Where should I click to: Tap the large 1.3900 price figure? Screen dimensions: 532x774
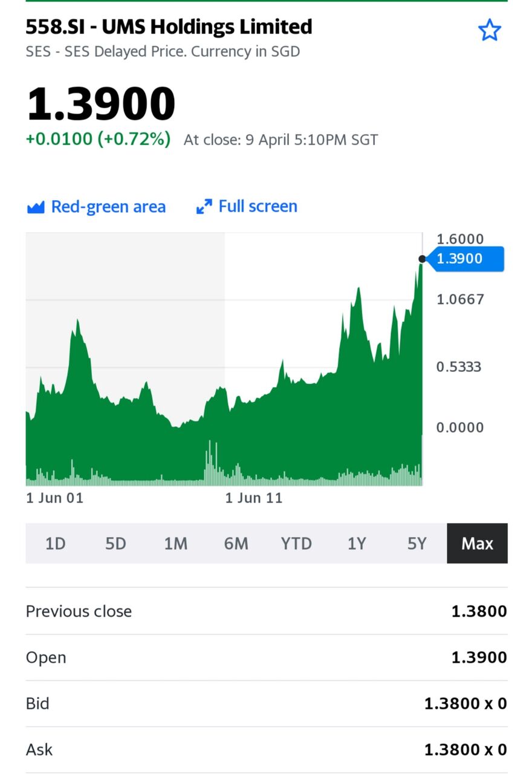[101, 103]
